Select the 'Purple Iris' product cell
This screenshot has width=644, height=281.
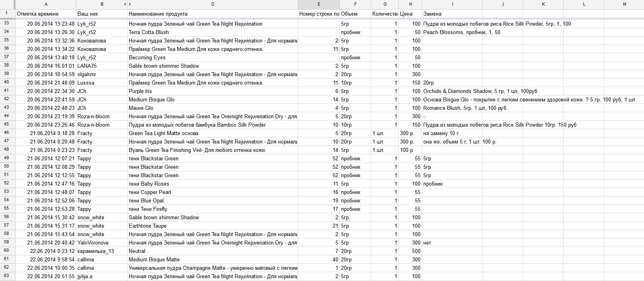point(213,91)
